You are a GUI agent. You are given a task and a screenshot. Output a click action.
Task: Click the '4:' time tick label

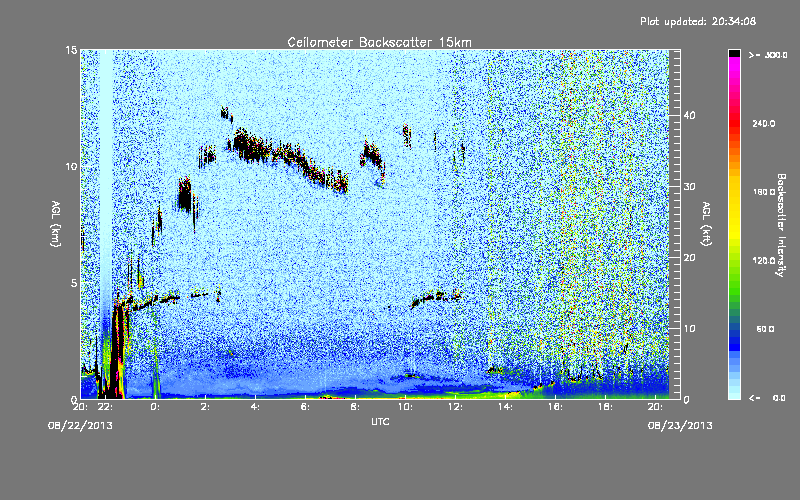point(255,407)
